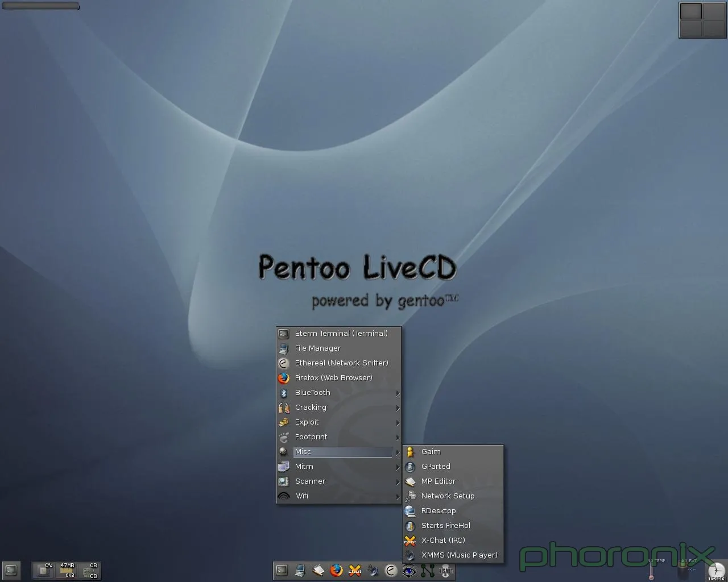Open XMMS (Music Player) from submenu
Viewport: 728px width, 582px height.
pos(453,555)
